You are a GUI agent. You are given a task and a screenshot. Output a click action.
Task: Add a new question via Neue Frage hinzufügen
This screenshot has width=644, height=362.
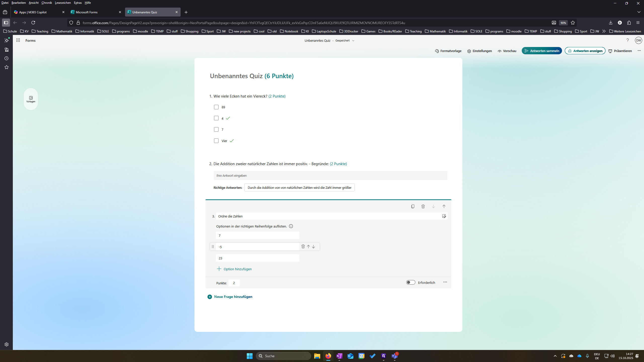coord(230,297)
